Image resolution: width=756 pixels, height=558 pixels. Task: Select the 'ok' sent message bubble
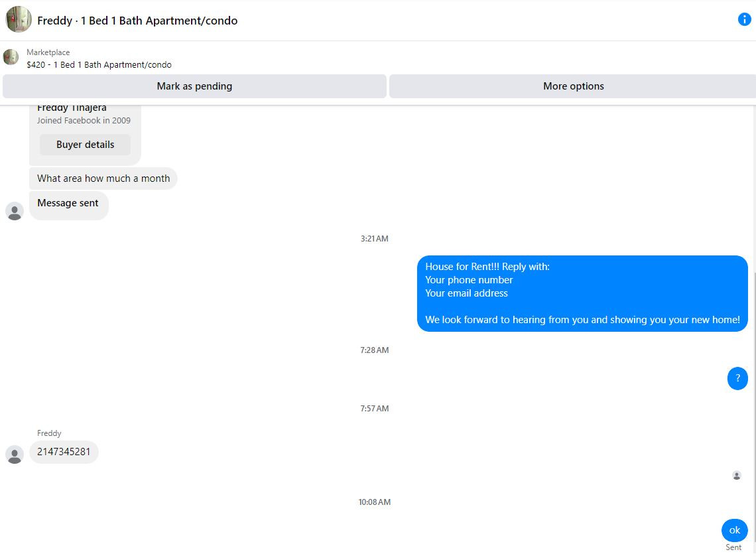(734, 531)
